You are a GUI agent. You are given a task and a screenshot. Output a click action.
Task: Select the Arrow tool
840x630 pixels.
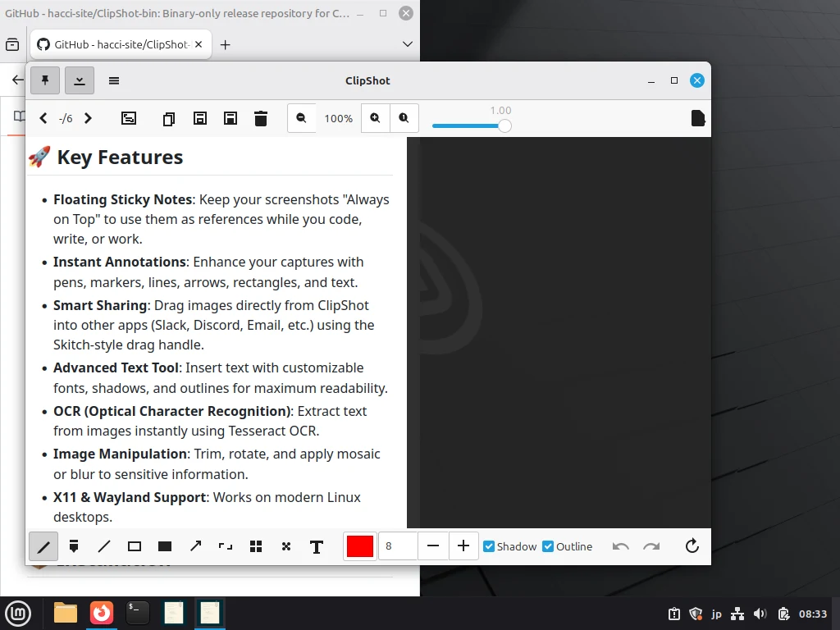pos(195,546)
